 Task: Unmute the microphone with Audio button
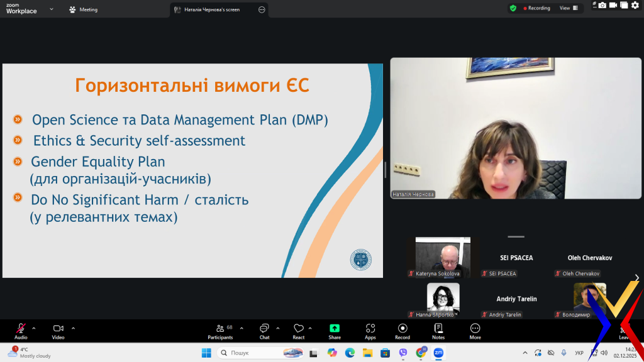point(21,331)
